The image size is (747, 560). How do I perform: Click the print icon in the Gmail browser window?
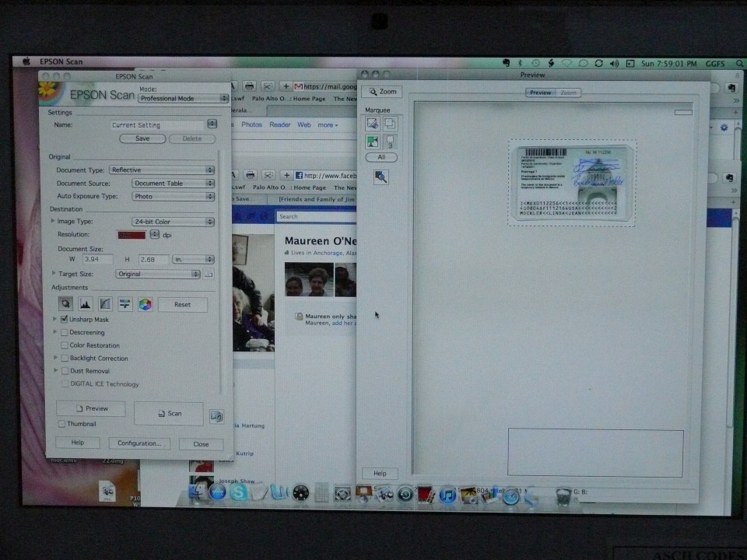point(249,86)
